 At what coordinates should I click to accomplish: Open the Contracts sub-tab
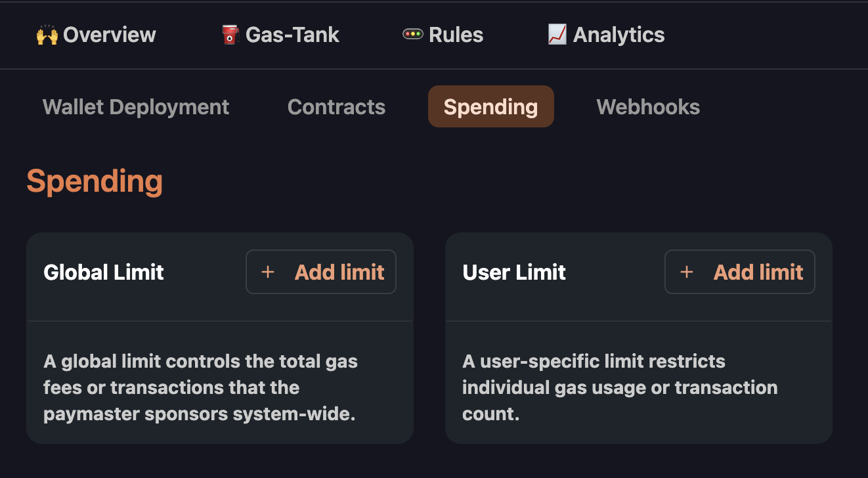[336, 107]
